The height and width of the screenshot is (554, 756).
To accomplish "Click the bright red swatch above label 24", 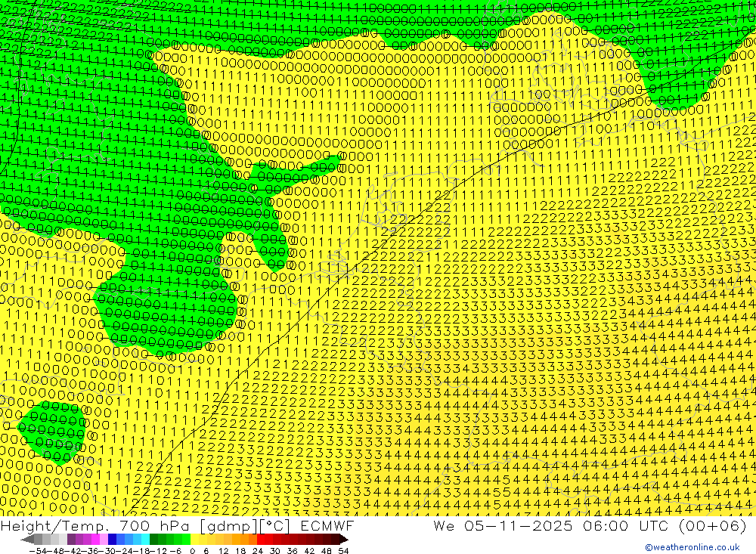I will [261, 540].
